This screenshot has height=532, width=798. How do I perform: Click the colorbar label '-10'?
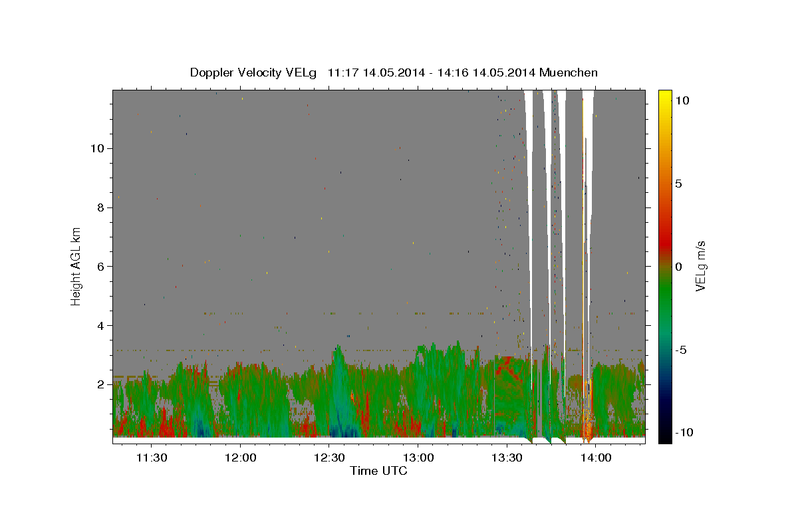click(684, 432)
